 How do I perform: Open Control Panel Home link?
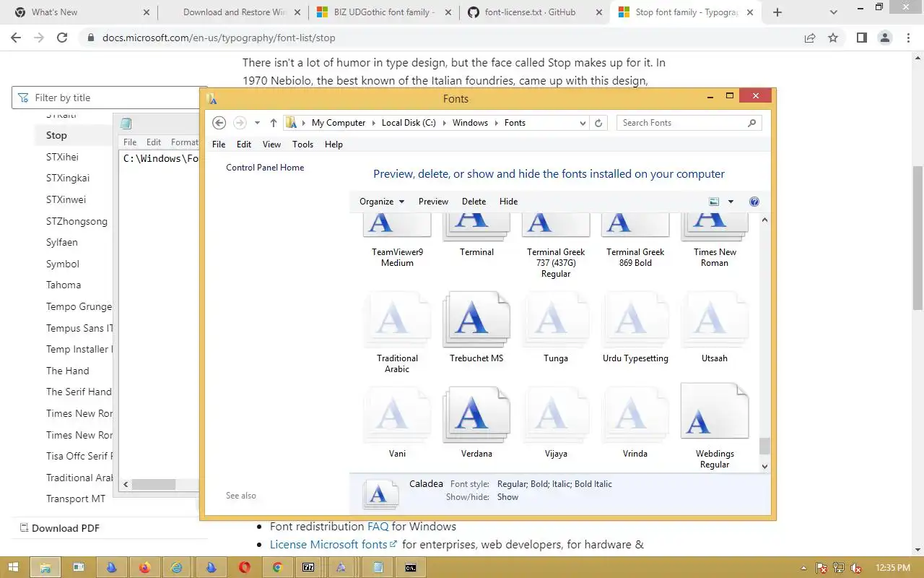point(265,168)
